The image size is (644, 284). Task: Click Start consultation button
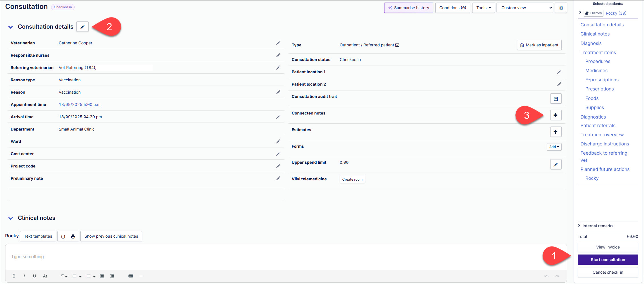click(608, 260)
